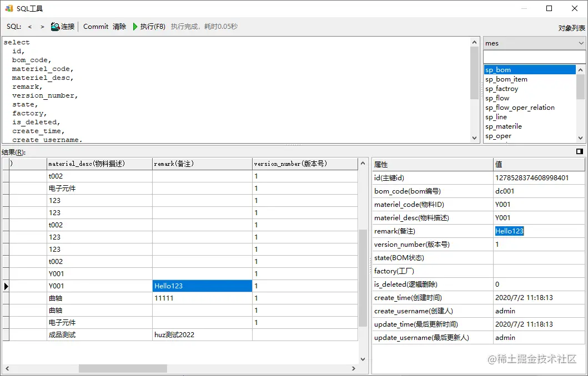Select sp_flow in the object list
The width and height of the screenshot is (588, 376).
(530, 98)
